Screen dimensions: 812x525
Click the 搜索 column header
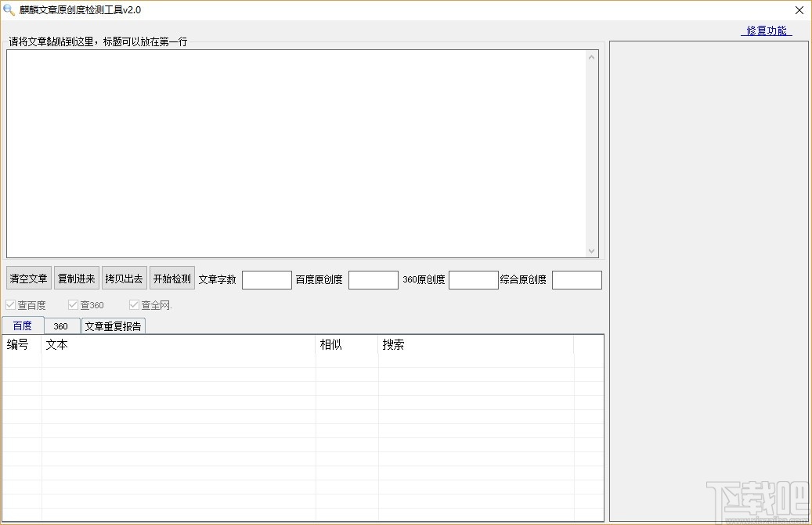(x=476, y=344)
